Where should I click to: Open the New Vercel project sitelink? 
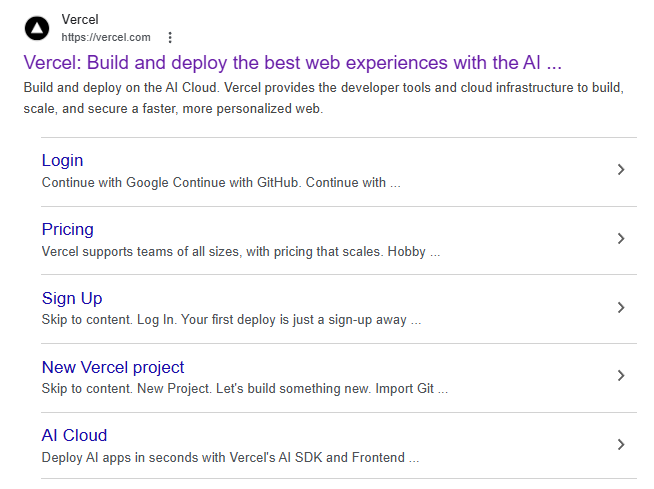[113, 367]
